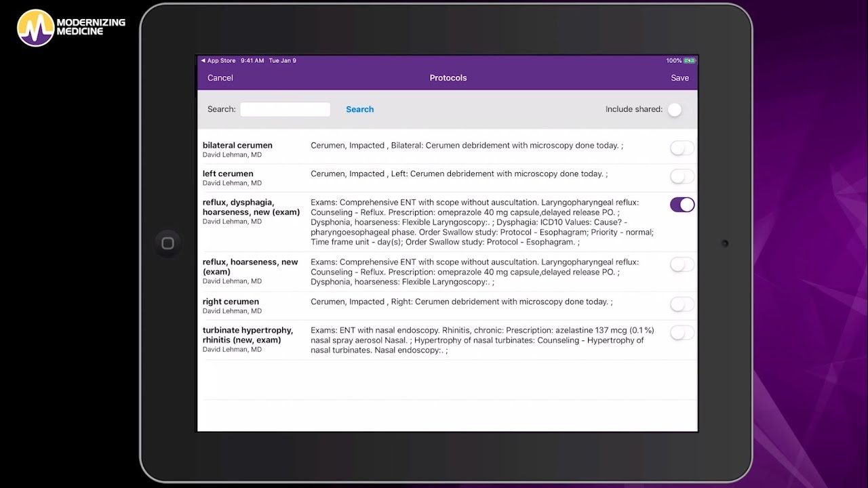Click 'Exams: ENT with nasal endoscopy' description
Image resolution: width=868 pixels, height=488 pixels.
point(482,340)
